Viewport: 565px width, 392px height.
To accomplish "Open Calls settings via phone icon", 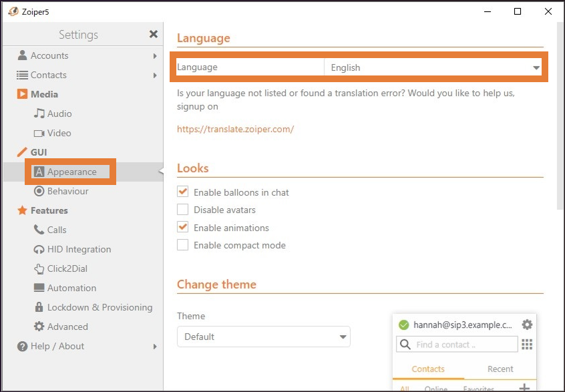I will coord(39,230).
